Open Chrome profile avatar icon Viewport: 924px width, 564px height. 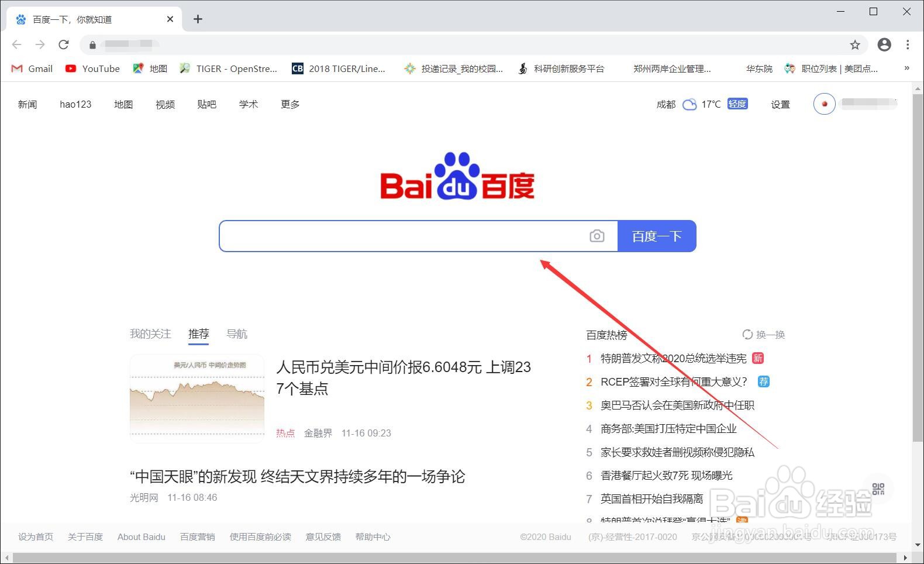coord(884,44)
